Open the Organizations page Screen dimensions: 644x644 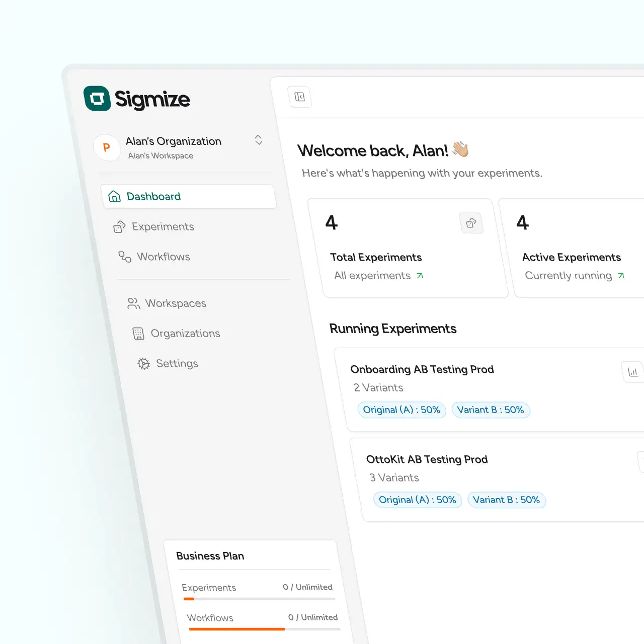(x=185, y=334)
